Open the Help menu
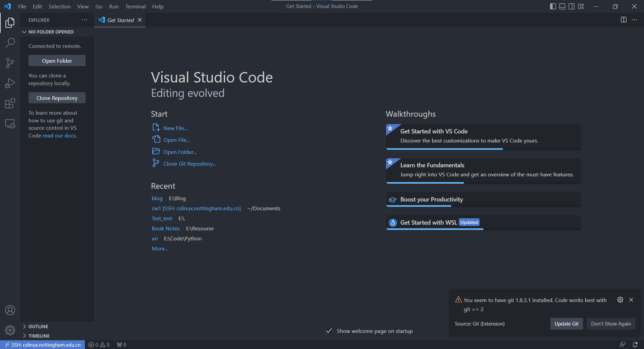 coord(158,6)
